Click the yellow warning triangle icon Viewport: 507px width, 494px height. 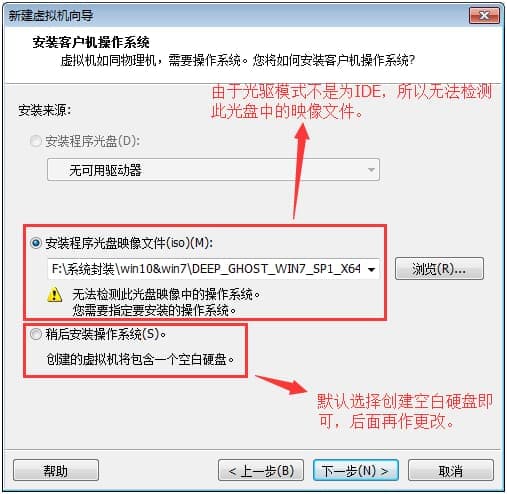[x=54, y=295]
